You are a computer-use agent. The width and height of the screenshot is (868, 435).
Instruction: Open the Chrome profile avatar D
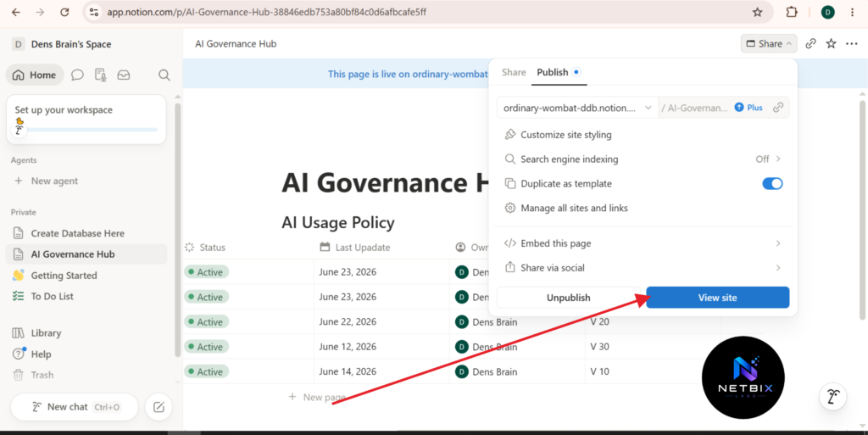(x=827, y=12)
